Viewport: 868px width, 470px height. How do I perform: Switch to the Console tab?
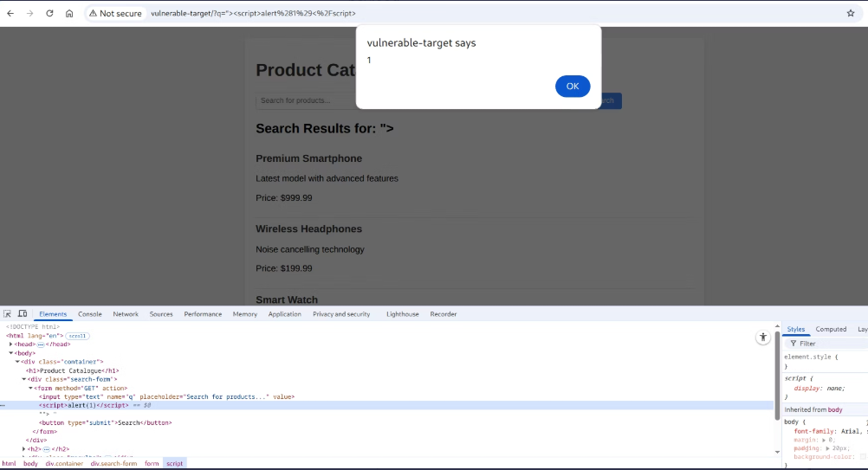click(x=90, y=314)
